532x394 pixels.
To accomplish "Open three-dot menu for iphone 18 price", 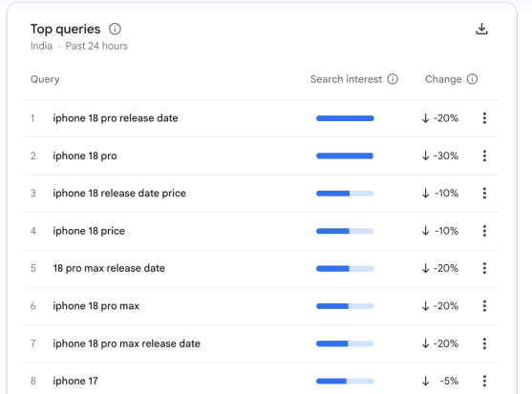I will tap(484, 231).
